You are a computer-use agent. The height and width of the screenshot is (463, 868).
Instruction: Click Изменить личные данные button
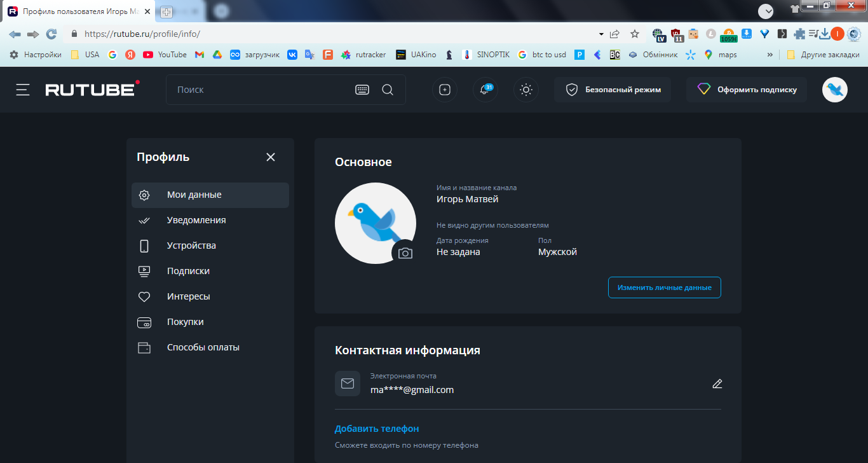tap(665, 287)
